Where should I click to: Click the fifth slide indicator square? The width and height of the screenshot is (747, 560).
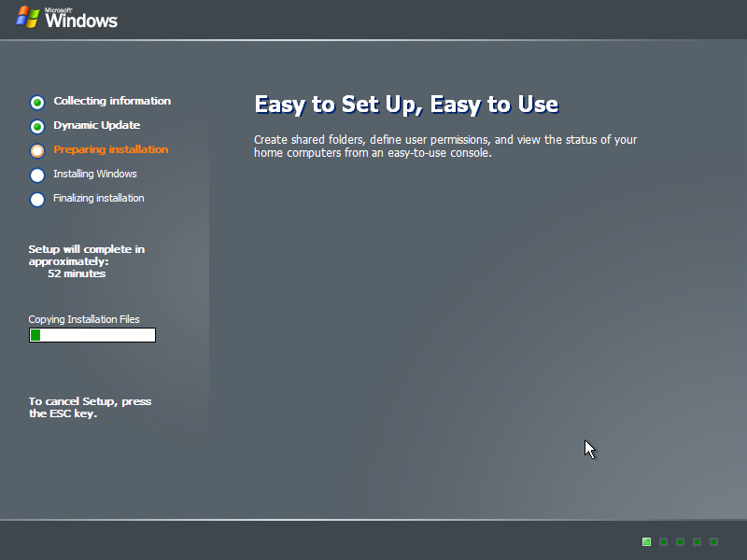[713, 542]
